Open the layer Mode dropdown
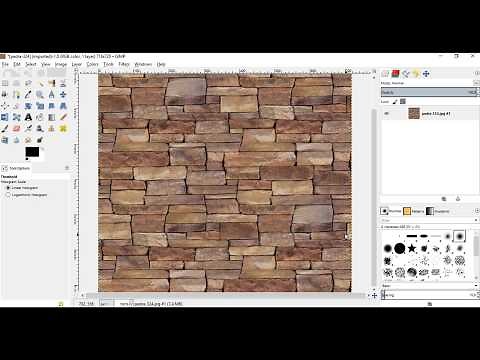Image resolution: width=480 pixels, height=360 pixels. pos(476,83)
